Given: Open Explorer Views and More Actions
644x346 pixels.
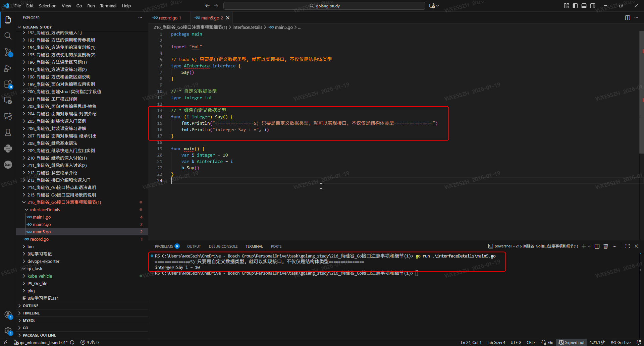Looking at the screenshot, I should (x=140, y=18).
